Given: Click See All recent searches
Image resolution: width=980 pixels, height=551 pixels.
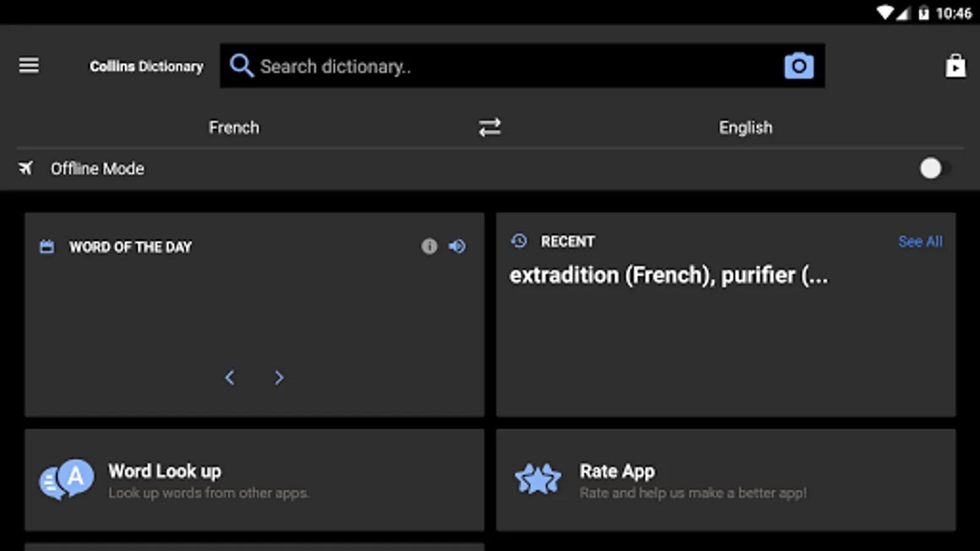Looking at the screenshot, I should click(920, 242).
